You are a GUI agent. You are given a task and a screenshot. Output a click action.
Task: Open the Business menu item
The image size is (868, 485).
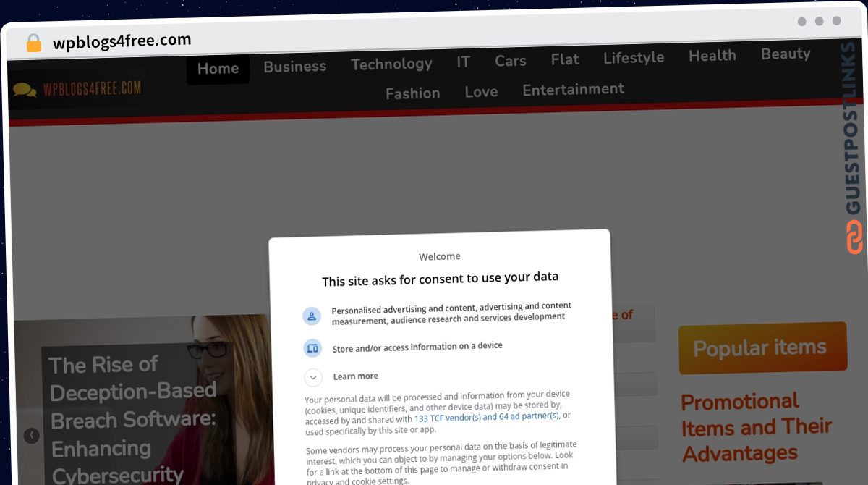295,67
